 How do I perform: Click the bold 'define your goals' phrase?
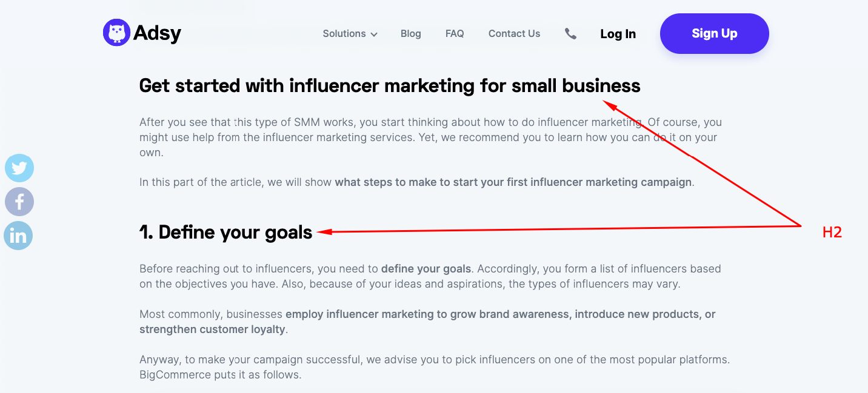pyautogui.click(x=426, y=268)
